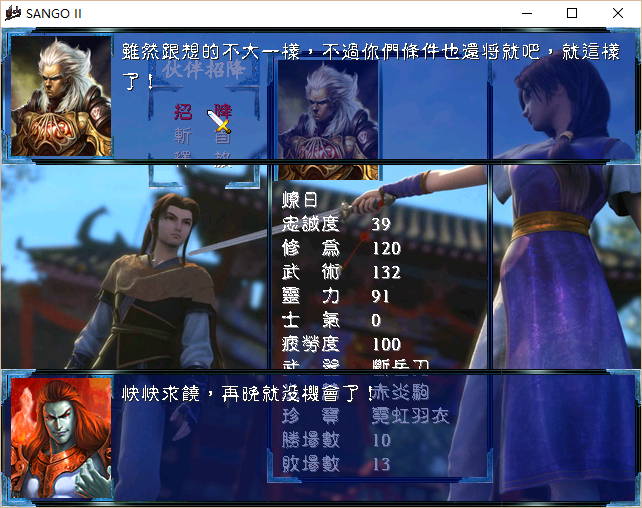Image resolution: width=642 pixels, height=508 pixels.
Task: Minimize the SANGO II window
Action: pos(527,14)
